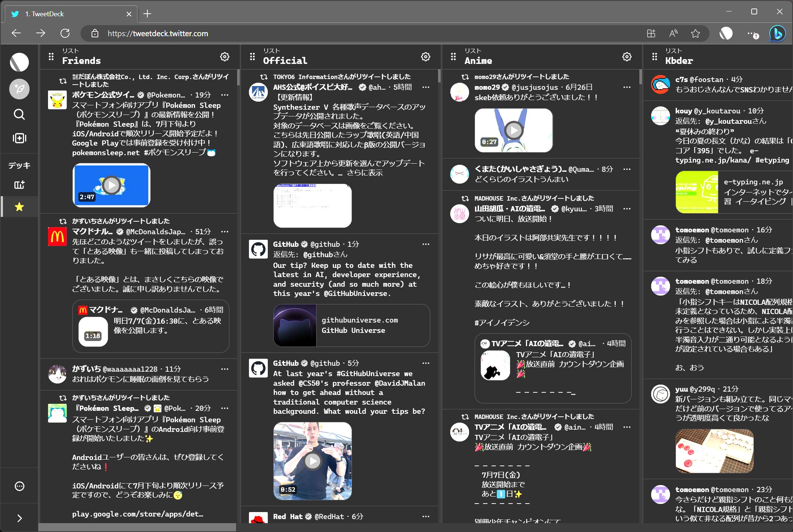The image size is (793, 532).
Task: Click the horizontal scrollbar at bottom
Action: tap(137, 527)
